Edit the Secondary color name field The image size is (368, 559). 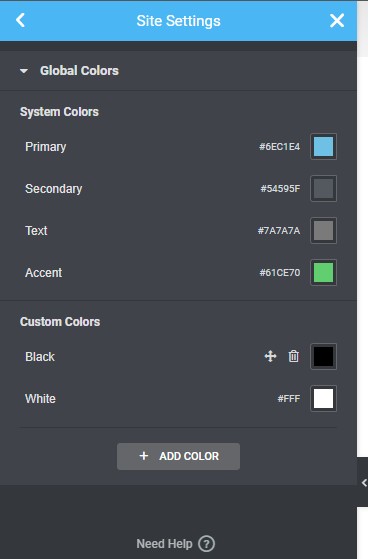coord(53,189)
